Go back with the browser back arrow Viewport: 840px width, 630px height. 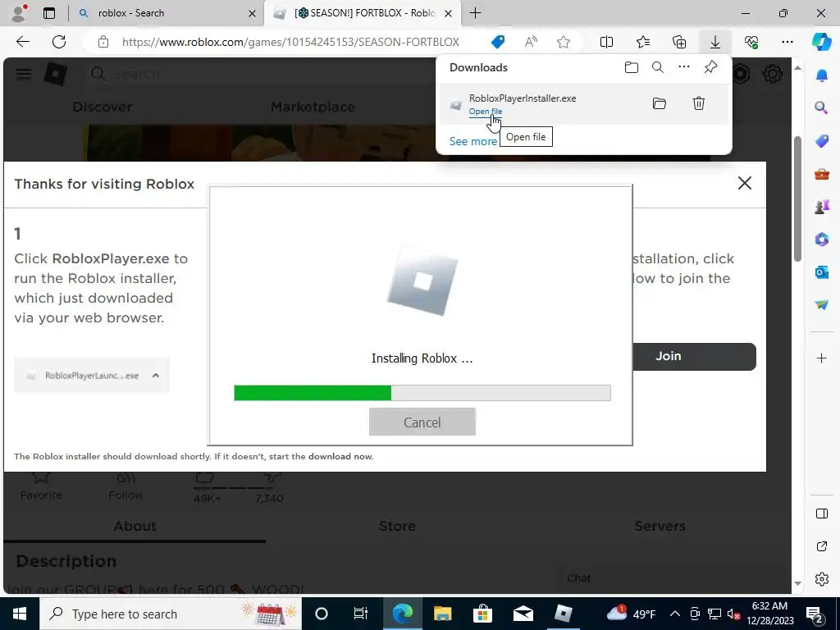pos(22,42)
